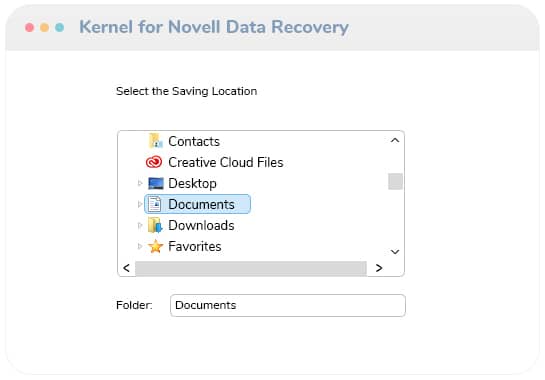The height and width of the screenshot is (380, 545).
Task: Expand the Downloads tree node
Action: tap(140, 225)
